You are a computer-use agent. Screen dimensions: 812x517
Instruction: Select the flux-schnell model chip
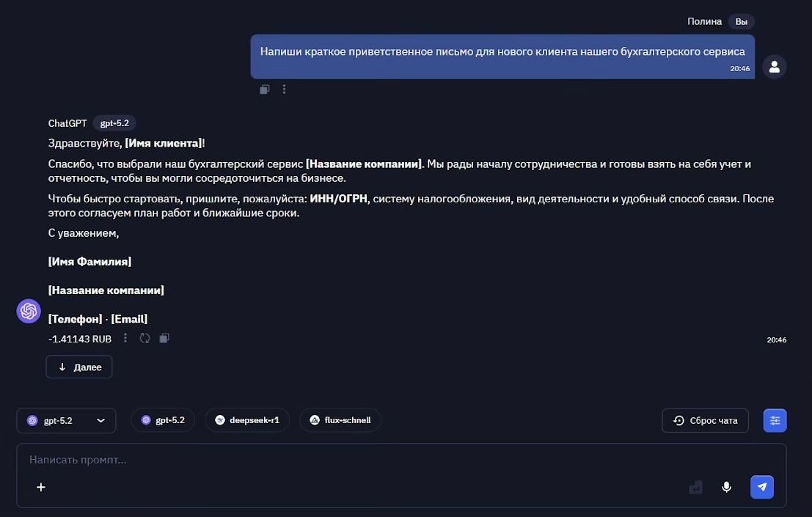(x=340, y=419)
